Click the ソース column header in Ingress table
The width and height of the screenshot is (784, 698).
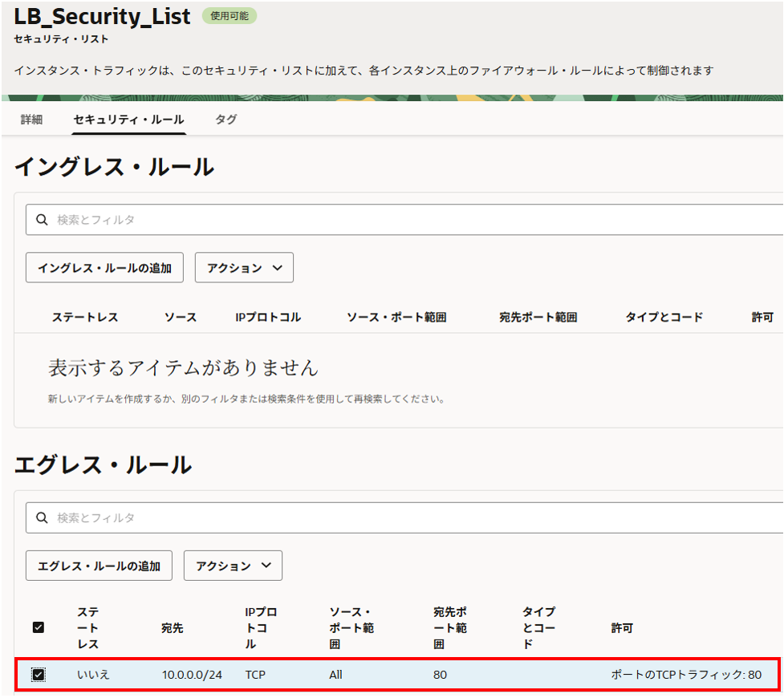[x=181, y=317]
